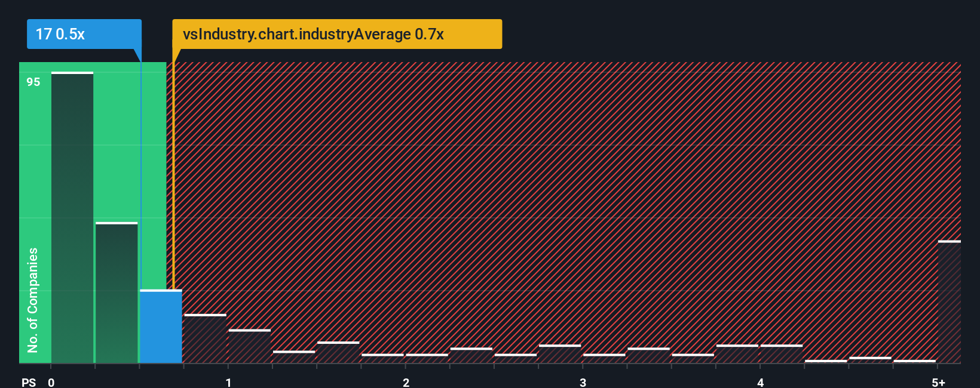Select the tallest histogram bar at 95
Screen dimensions: 980x388
[72, 218]
